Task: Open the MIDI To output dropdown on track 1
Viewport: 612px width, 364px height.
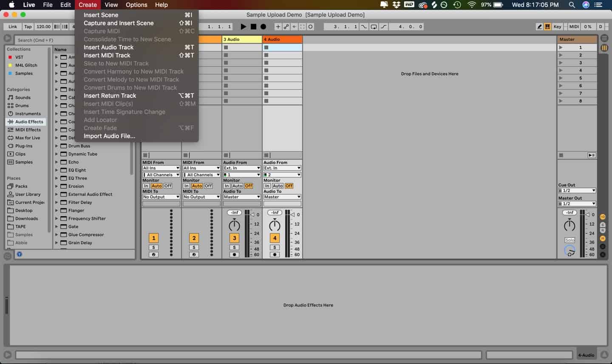Action: click(161, 197)
